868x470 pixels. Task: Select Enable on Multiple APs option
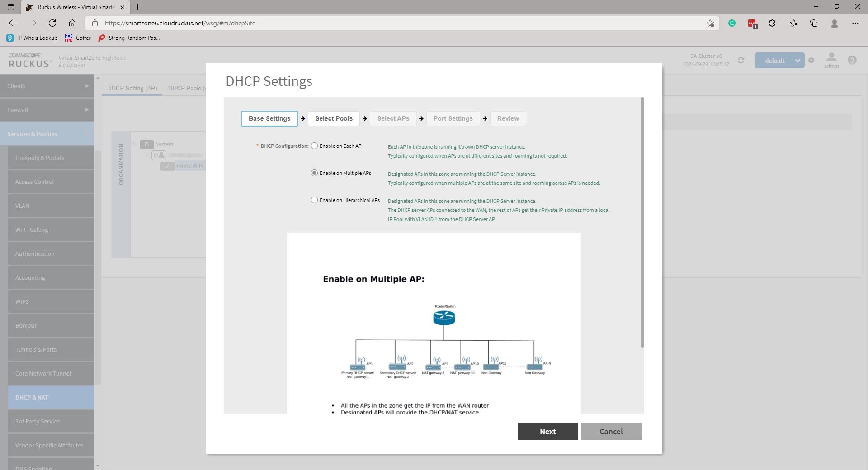click(315, 173)
